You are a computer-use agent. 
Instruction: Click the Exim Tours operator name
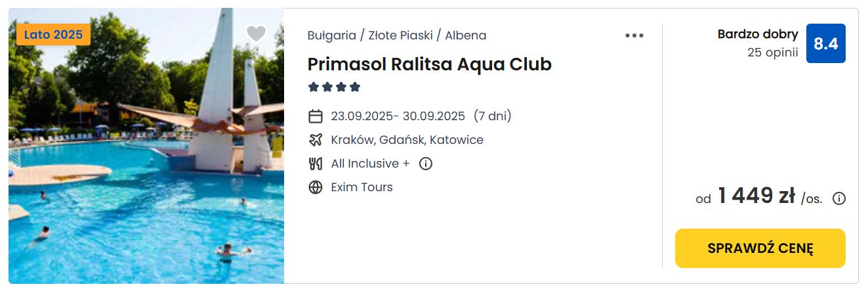click(x=362, y=187)
